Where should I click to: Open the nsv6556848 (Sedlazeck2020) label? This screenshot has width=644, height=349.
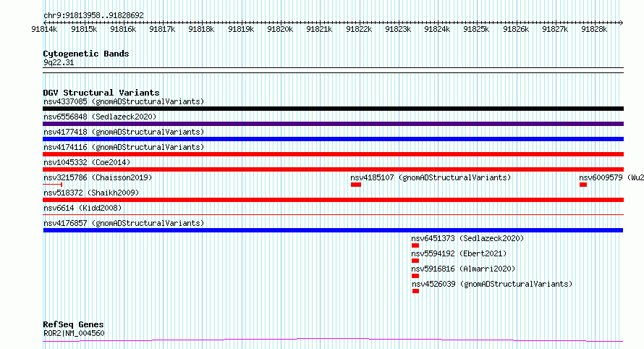tap(100, 117)
